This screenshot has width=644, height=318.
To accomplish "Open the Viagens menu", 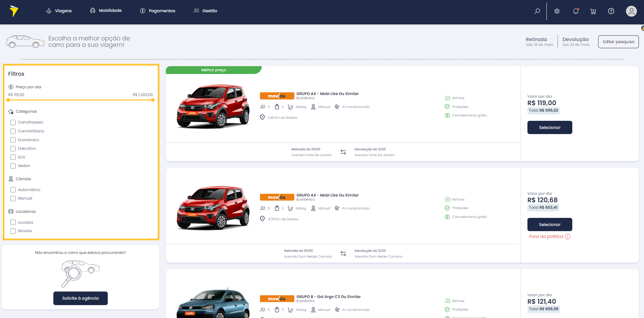I will click(59, 11).
